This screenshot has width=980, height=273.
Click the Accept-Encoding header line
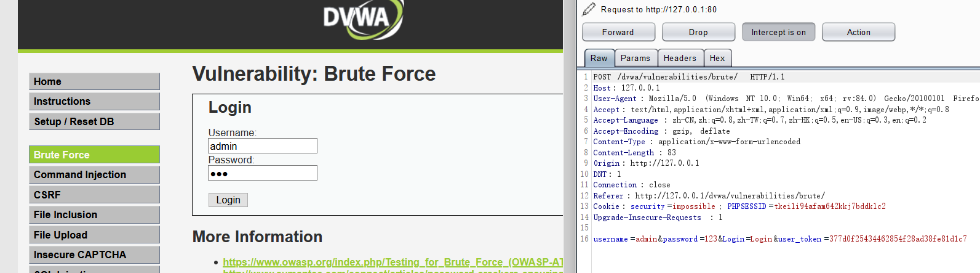click(x=661, y=131)
